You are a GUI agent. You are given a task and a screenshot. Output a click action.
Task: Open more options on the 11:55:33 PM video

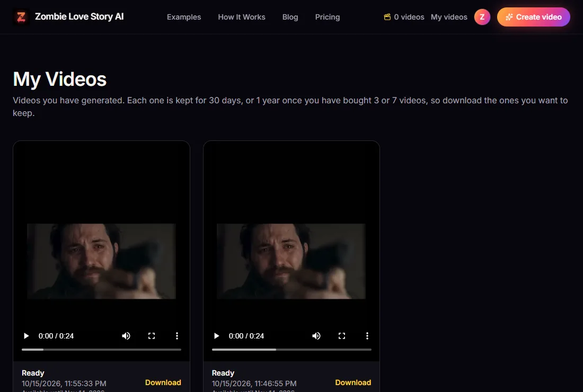pos(177,336)
